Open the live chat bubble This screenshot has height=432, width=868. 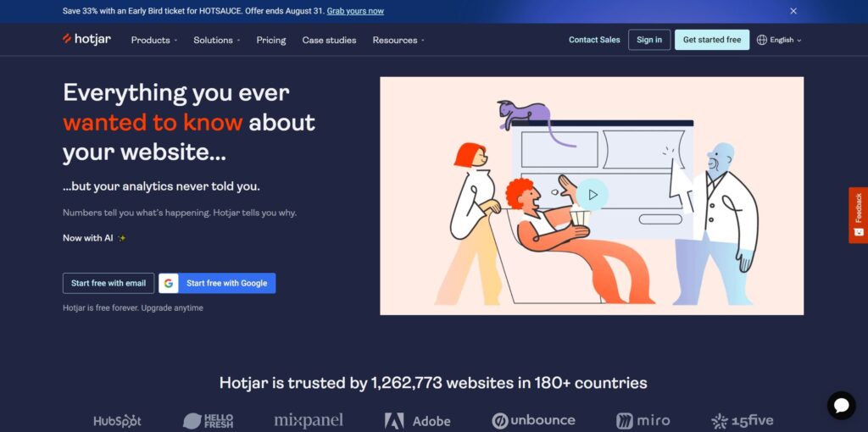pyautogui.click(x=841, y=406)
